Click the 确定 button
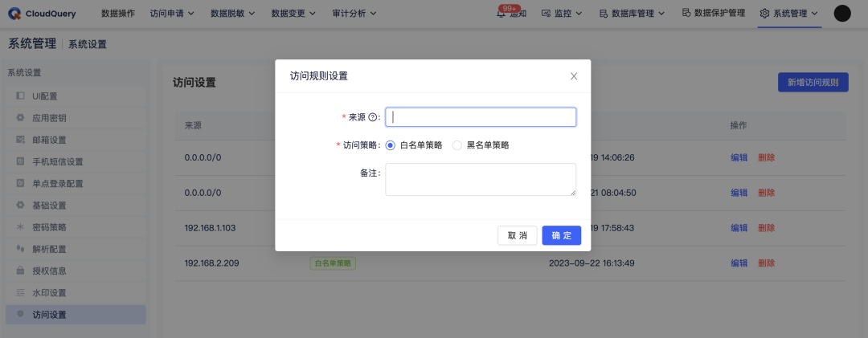868x338 pixels. [561, 235]
